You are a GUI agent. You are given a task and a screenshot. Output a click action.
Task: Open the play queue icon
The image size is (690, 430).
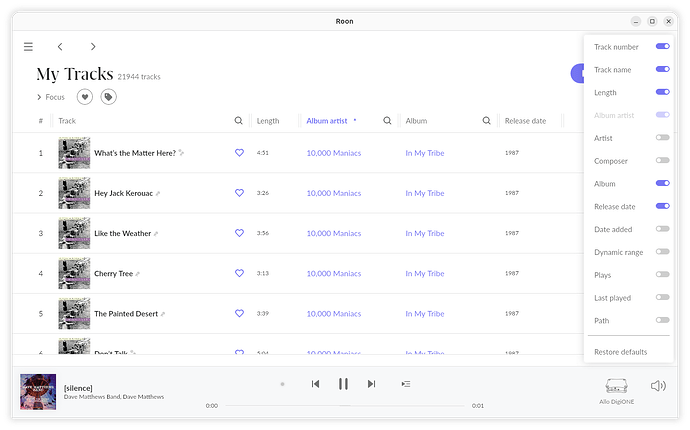point(405,384)
